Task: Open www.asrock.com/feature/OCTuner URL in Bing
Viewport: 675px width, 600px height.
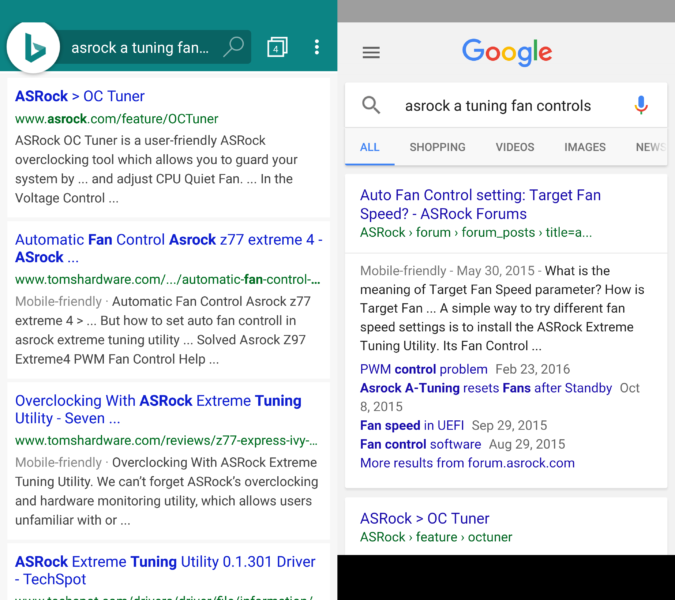Action: coord(117,119)
